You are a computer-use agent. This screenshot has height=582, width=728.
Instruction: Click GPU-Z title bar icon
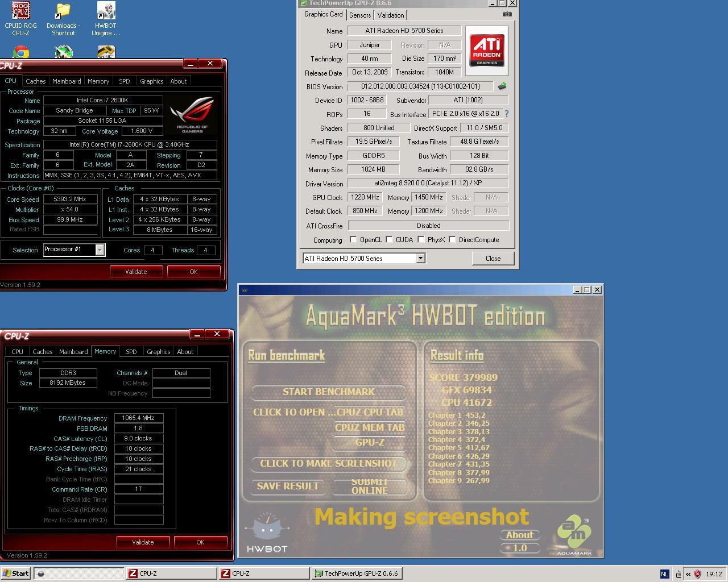tap(303, 3)
